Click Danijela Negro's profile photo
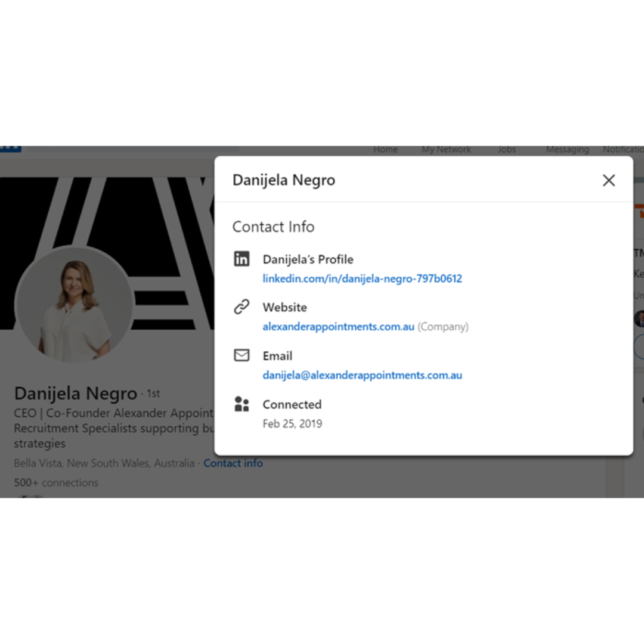Image resolution: width=644 pixels, height=644 pixels. [x=75, y=305]
